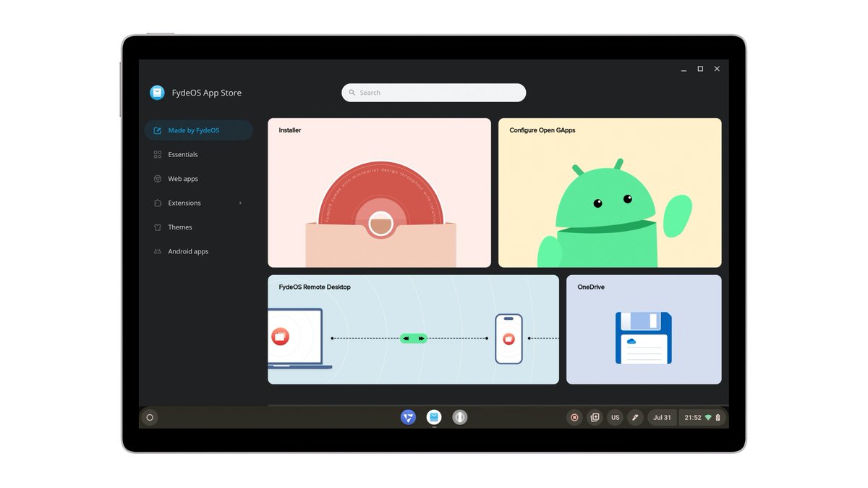Close the App Store window
The image size is (868, 488).
[717, 69]
